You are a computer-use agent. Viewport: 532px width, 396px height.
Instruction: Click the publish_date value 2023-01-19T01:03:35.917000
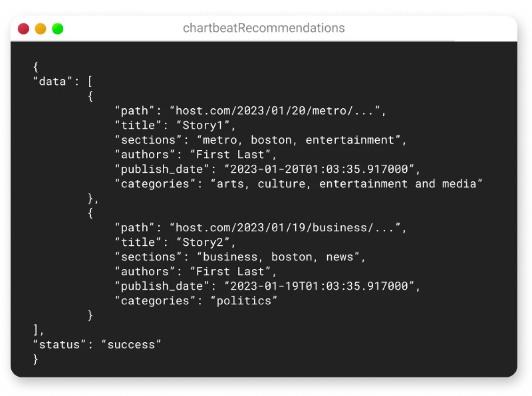click(x=319, y=286)
